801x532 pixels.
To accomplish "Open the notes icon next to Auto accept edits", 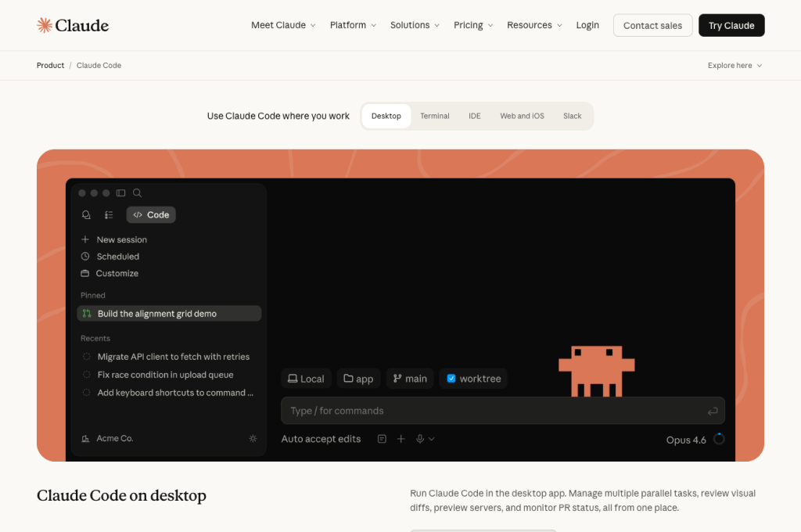I will pyautogui.click(x=382, y=439).
